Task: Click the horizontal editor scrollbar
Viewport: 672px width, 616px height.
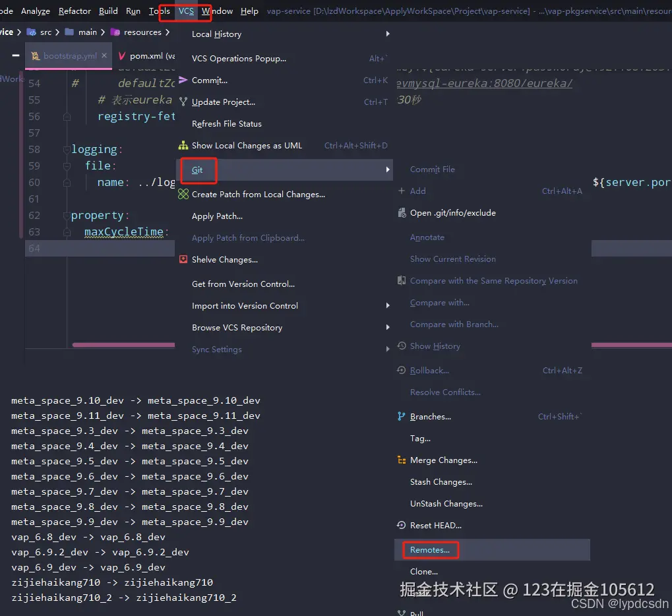Action: [x=123, y=345]
